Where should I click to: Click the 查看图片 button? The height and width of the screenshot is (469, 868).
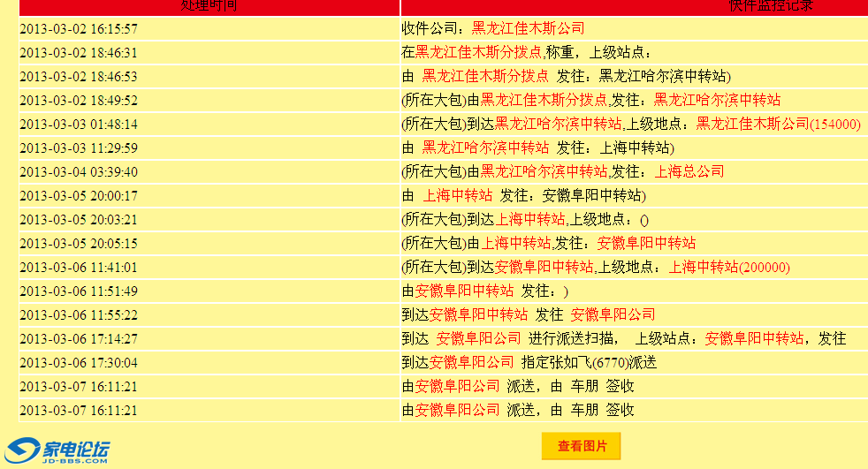point(582,446)
